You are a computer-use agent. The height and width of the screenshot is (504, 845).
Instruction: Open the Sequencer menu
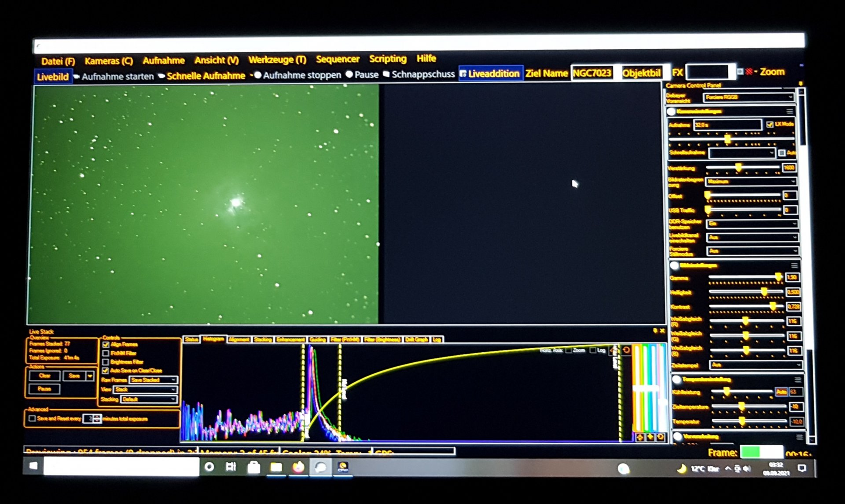338,59
